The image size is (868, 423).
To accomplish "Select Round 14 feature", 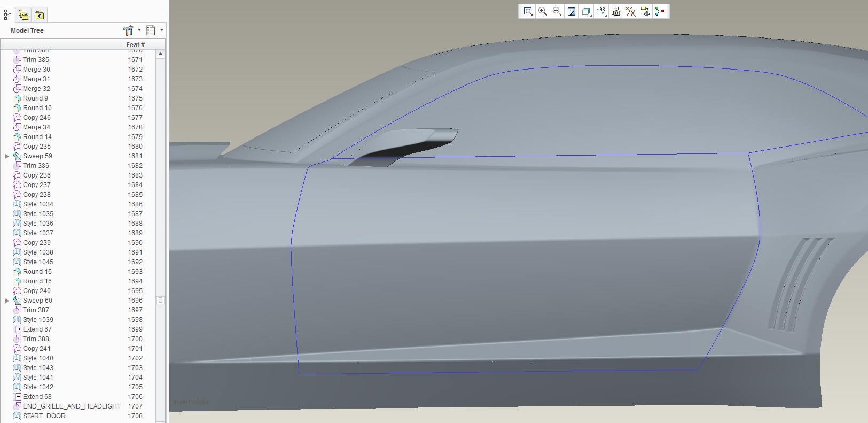I will pyautogui.click(x=37, y=137).
